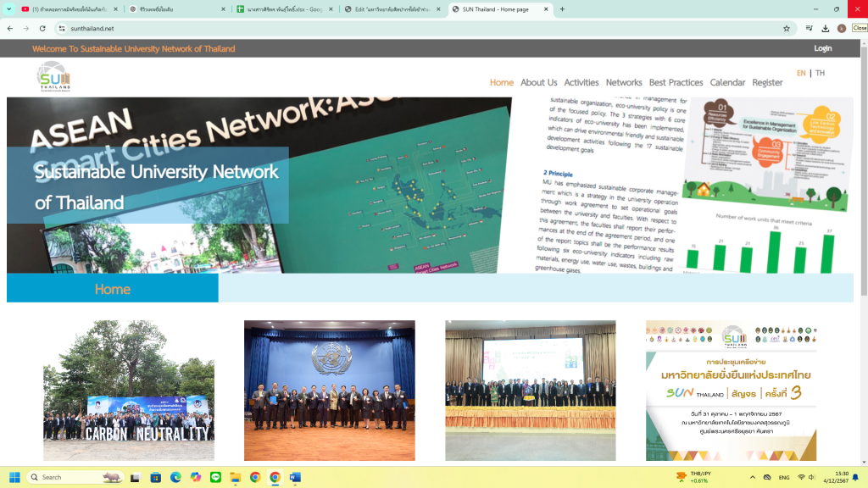This screenshot has height=488, width=868.
Task: Open the THB/JPY currency widget
Action: [x=694, y=477]
